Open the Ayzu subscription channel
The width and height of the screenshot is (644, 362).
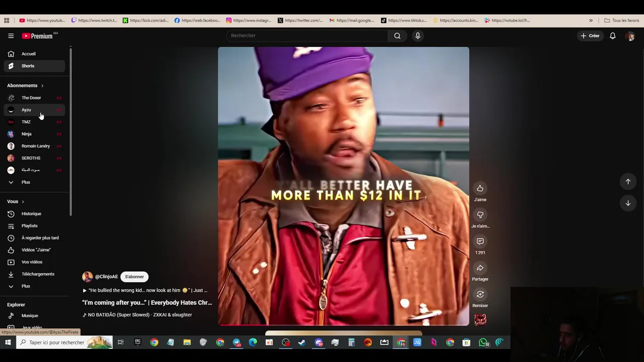point(34,110)
